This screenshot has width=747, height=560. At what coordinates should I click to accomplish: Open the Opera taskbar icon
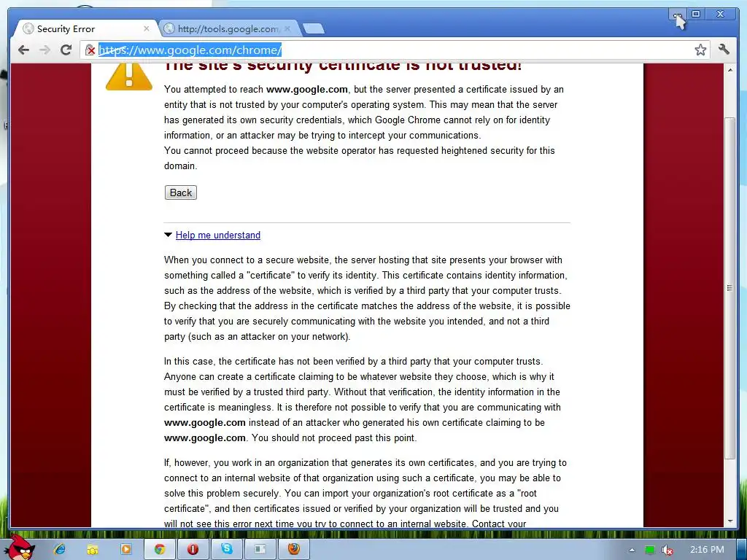tap(193, 549)
